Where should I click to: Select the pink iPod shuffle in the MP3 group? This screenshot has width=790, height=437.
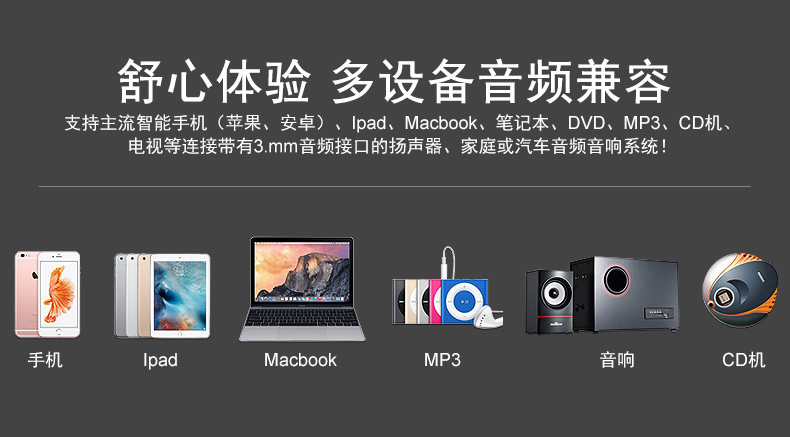tap(435, 301)
